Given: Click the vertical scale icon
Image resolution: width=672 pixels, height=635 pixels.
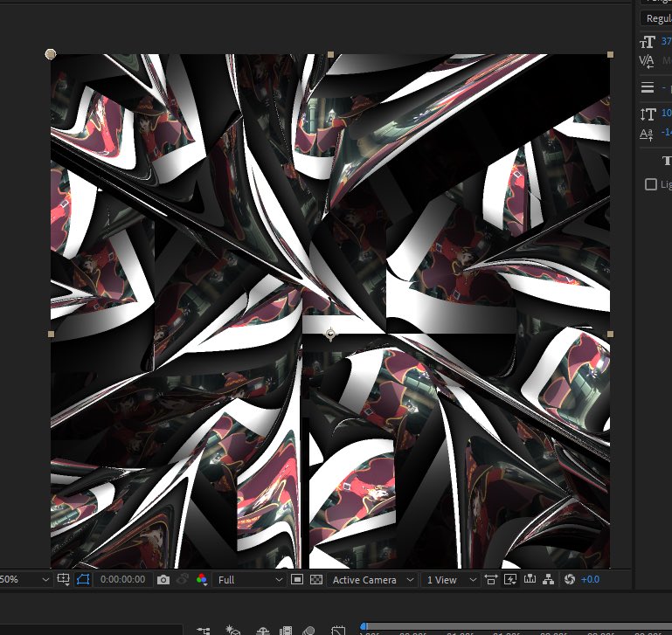Looking at the screenshot, I should point(648,114).
